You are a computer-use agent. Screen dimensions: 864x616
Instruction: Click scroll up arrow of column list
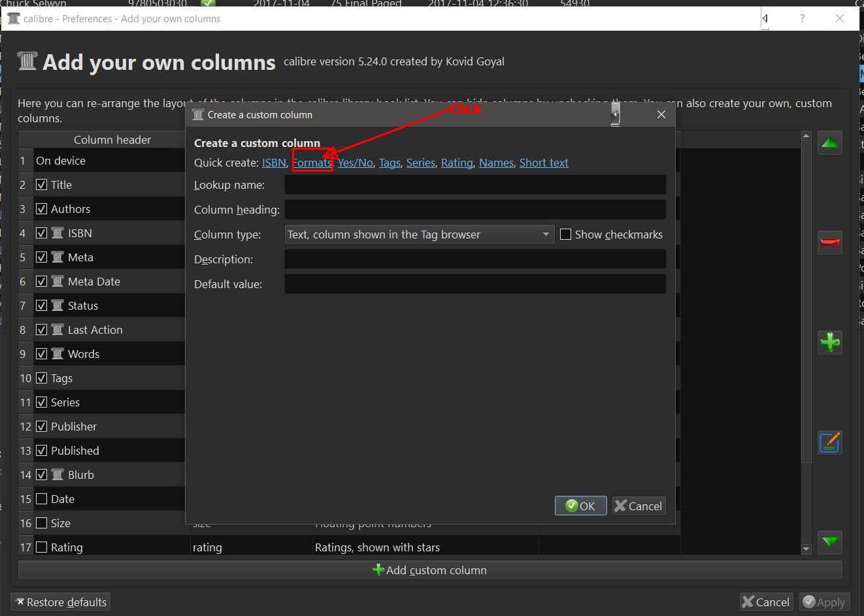806,137
